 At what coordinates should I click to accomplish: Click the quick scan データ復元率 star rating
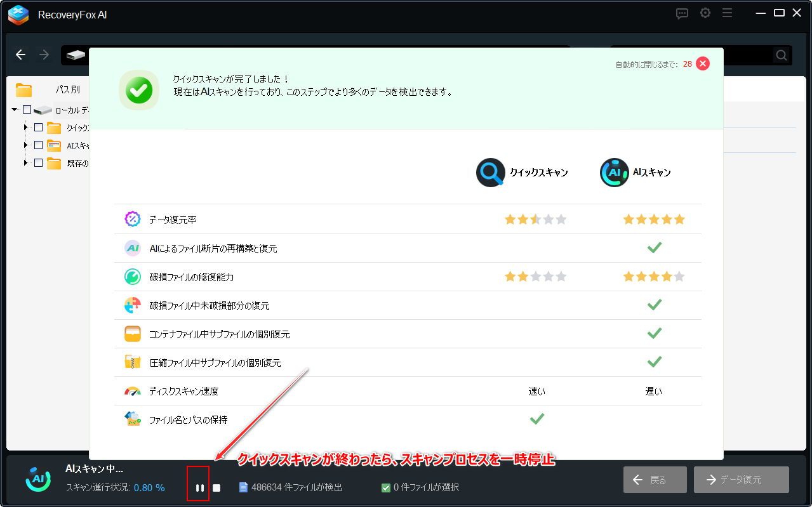coord(535,220)
